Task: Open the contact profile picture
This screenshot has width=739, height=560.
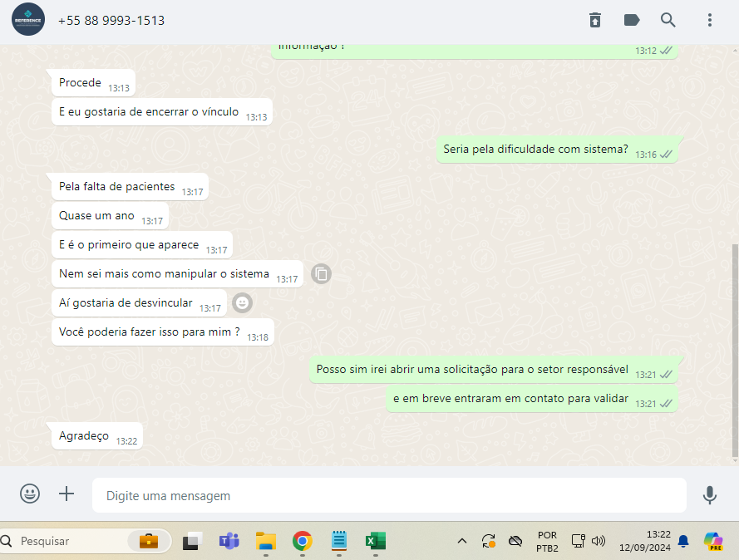Action: click(x=28, y=20)
